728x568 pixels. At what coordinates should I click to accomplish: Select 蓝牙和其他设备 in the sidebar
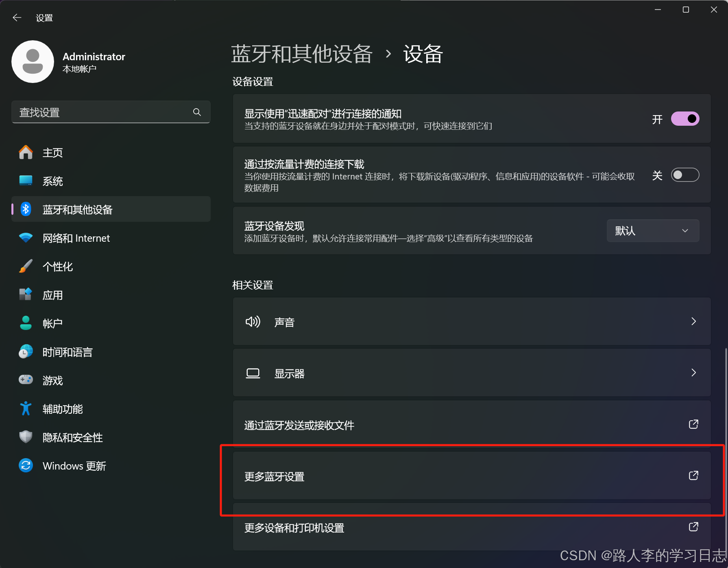coord(111,210)
